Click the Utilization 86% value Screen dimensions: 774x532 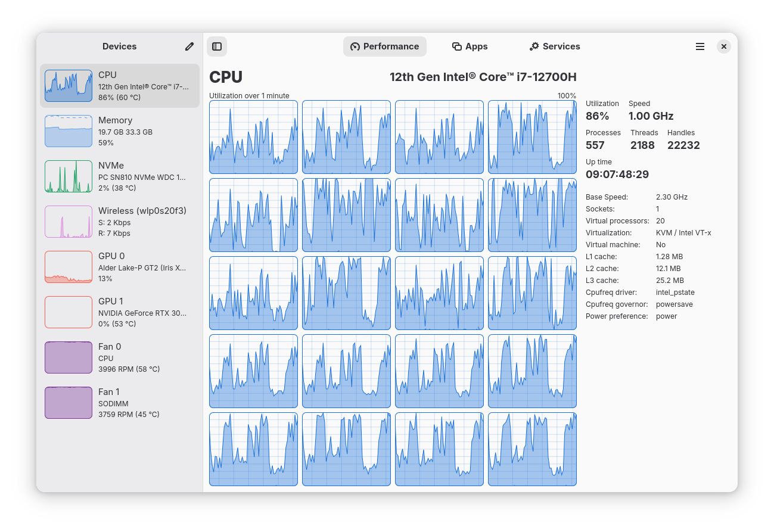coord(597,116)
